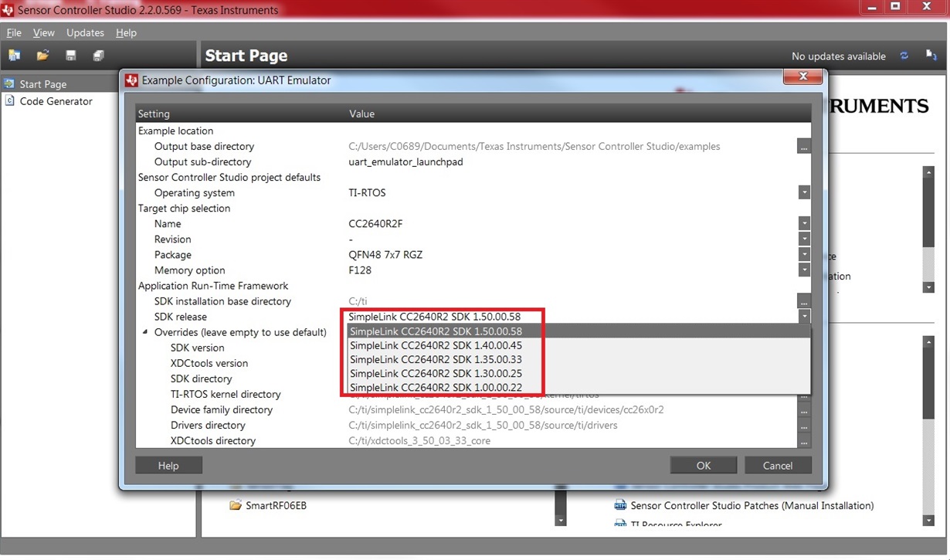Click the SDK version override field label
This screenshot has height=560, width=950.
tap(197, 348)
